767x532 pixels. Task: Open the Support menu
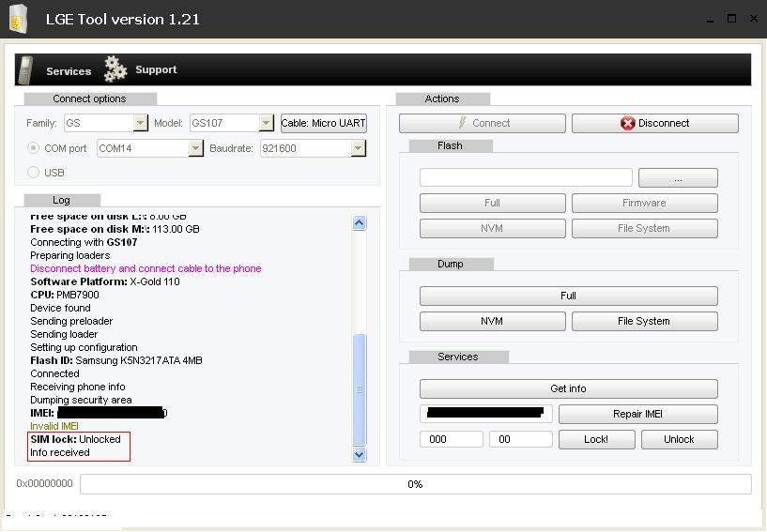[156, 69]
